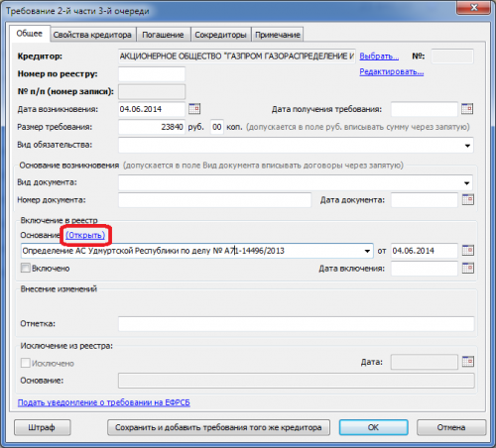Click inside the Номер по реестру field
496x448 pixels.
pos(152,74)
